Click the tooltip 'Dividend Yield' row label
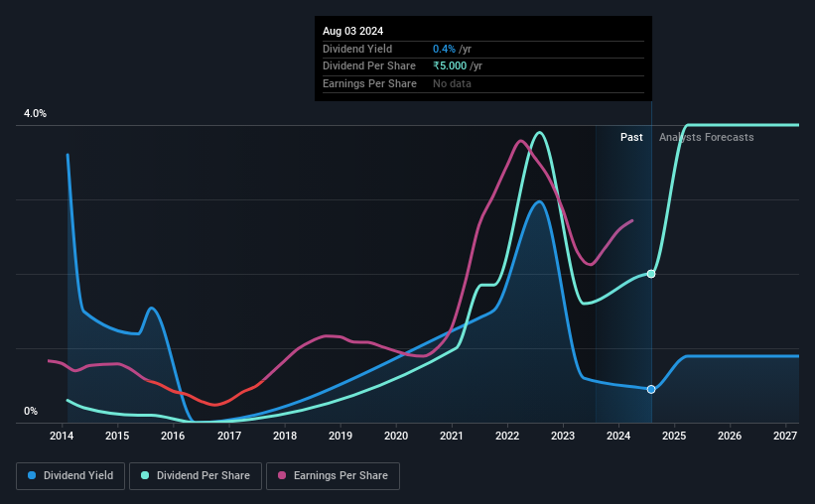This screenshot has height=504, width=815. pos(357,49)
